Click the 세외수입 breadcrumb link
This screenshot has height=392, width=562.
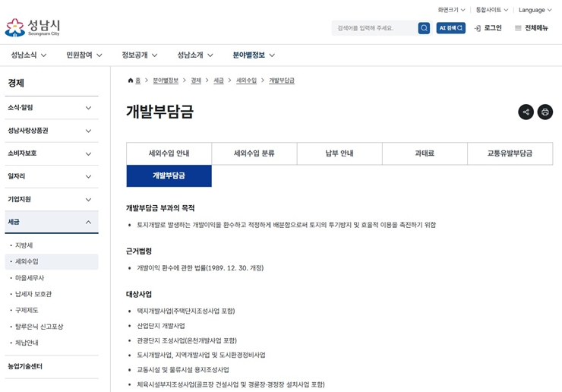[246, 81]
